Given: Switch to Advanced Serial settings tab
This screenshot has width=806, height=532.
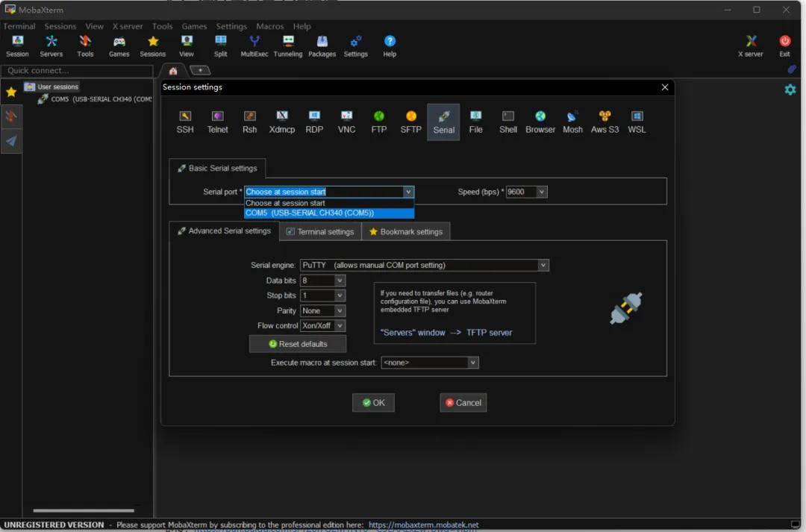Looking at the screenshot, I should click(224, 231).
